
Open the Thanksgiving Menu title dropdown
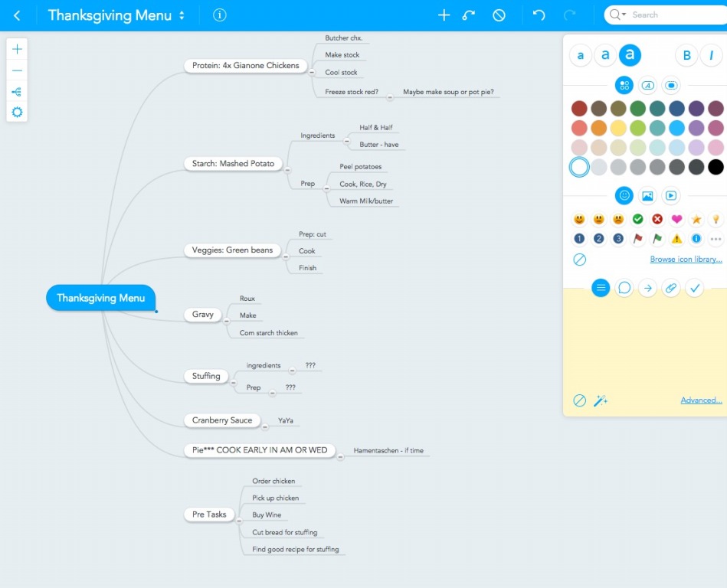[182, 15]
